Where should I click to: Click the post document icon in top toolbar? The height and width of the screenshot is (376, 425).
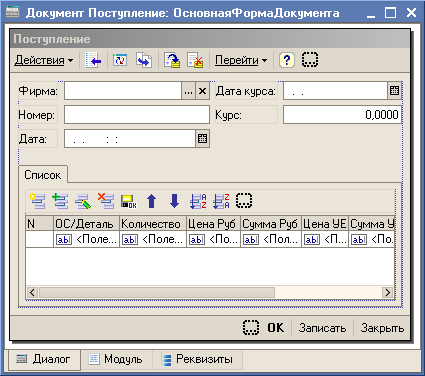click(x=172, y=60)
